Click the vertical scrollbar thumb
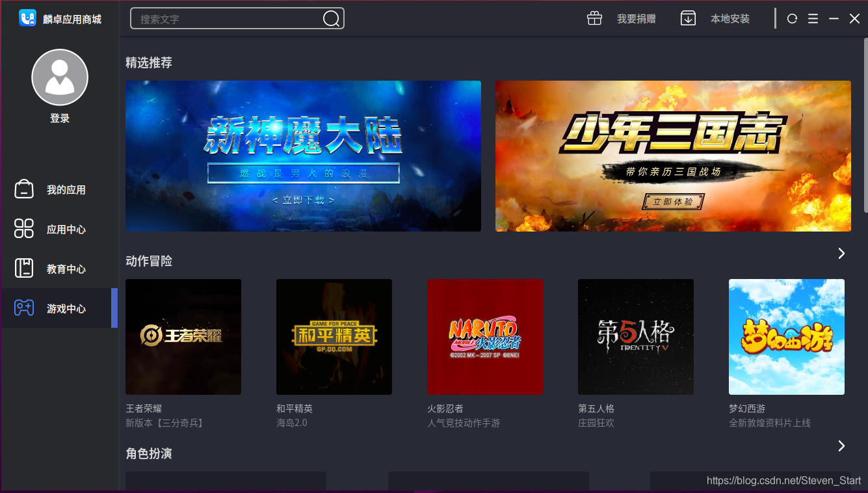This screenshot has height=493, width=868. click(865, 125)
